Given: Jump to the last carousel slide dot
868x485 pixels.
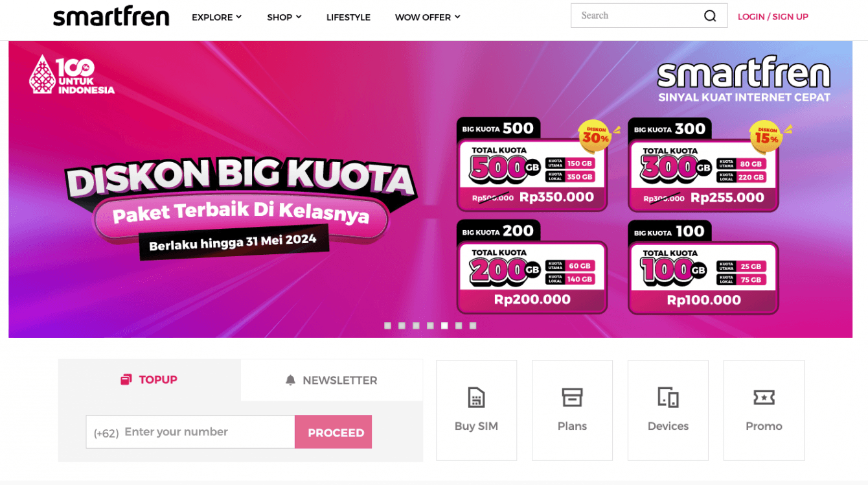Looking at the screenshot, I should 473,325.
